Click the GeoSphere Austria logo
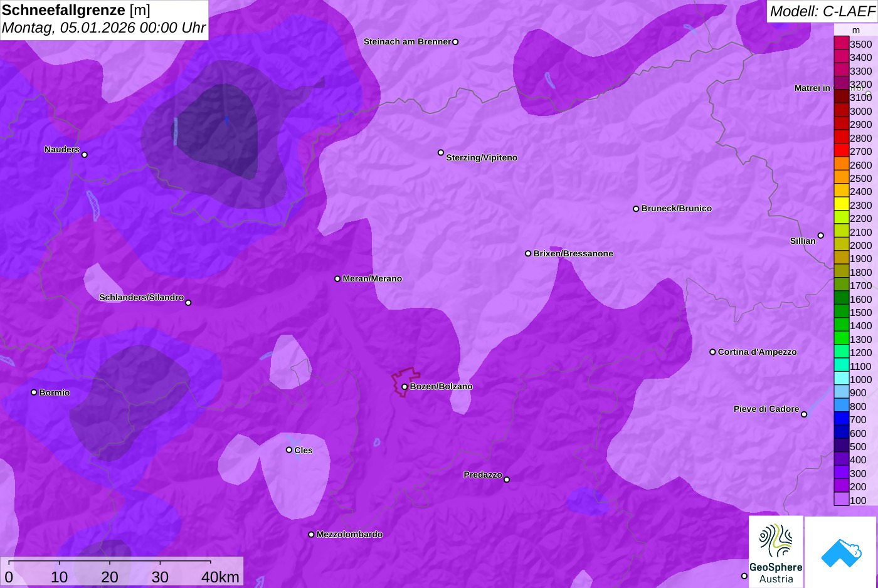Screen dimensions: 878x588 pos(776,552)
